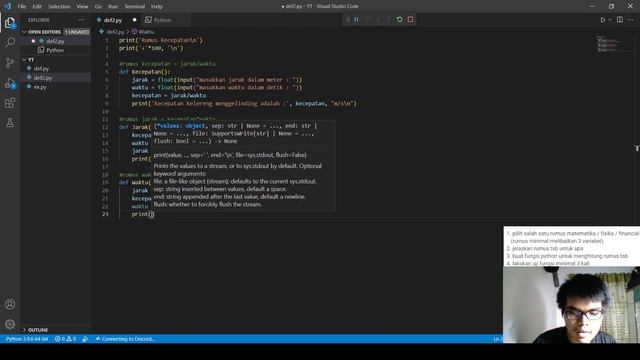Viewport: 640px width, 360px height.
Task: Collapse the Open Editors section
Action: pyautogui.click(x=24, y=32)
